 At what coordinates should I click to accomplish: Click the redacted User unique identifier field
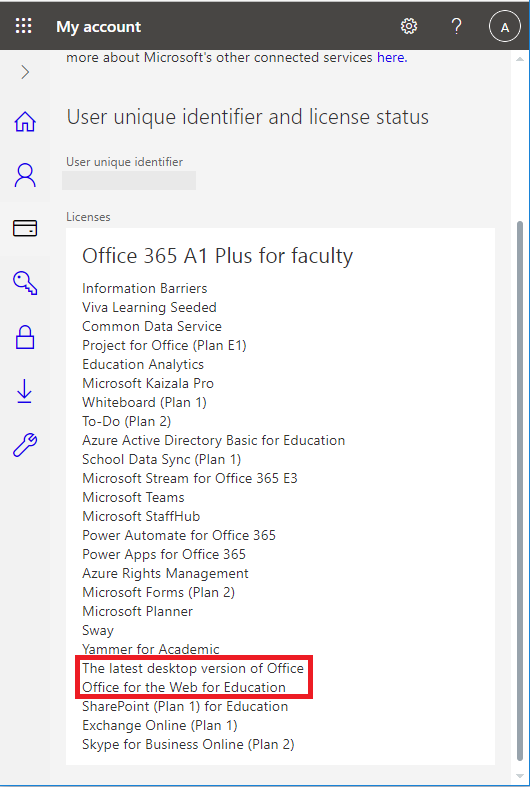[x=129, y=181]
